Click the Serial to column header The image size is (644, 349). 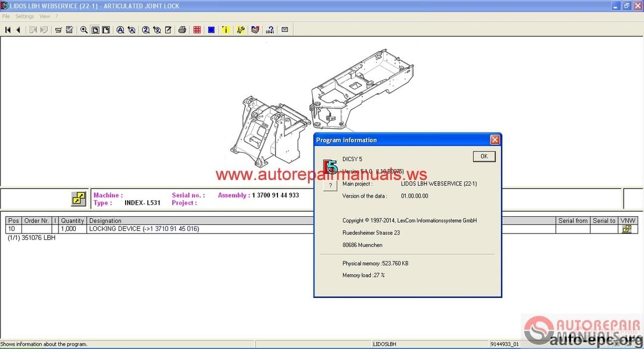[604, 221]
